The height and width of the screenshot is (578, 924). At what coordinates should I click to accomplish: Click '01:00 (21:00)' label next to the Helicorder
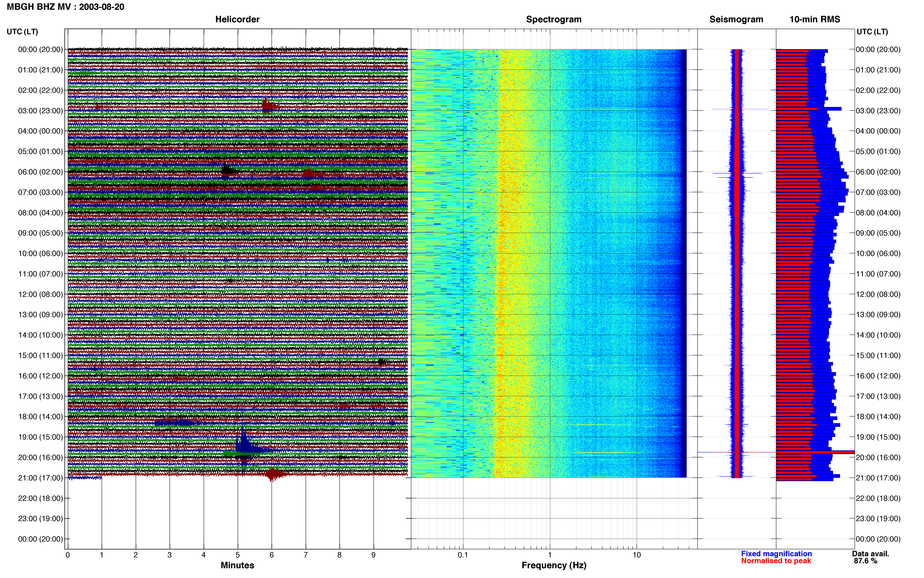[41, 70]
